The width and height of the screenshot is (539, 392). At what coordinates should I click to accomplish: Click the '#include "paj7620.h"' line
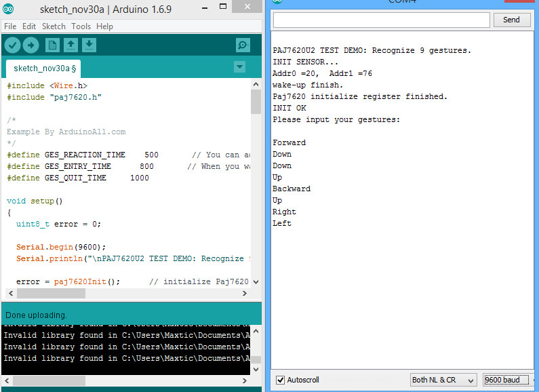(x=54, y=97)
